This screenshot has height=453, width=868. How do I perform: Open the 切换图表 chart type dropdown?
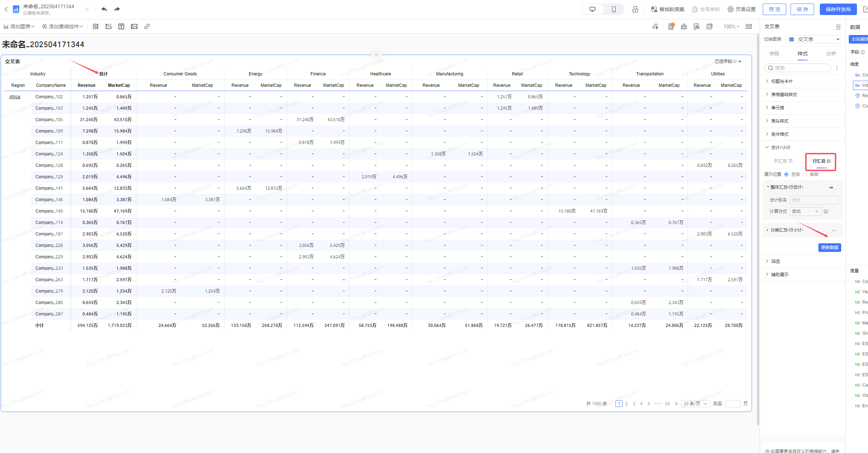pyautogui.click(x=813, y=39)
